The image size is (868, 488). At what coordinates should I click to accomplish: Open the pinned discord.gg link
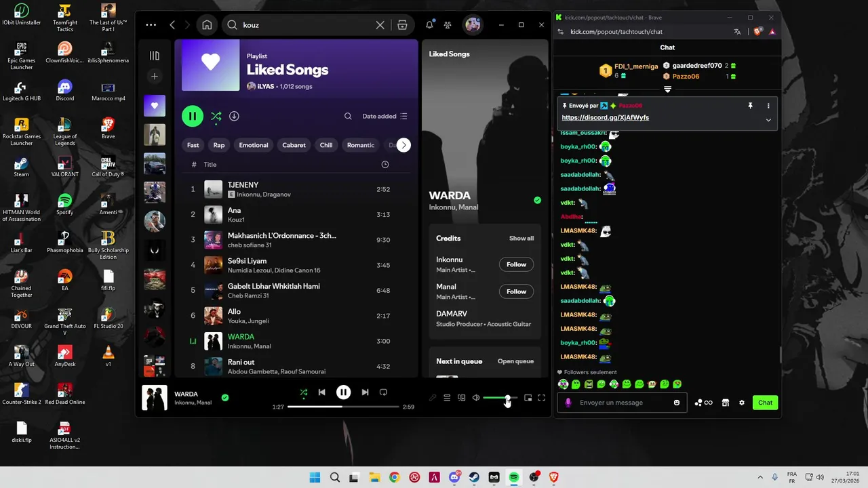[x=606, y=118]
